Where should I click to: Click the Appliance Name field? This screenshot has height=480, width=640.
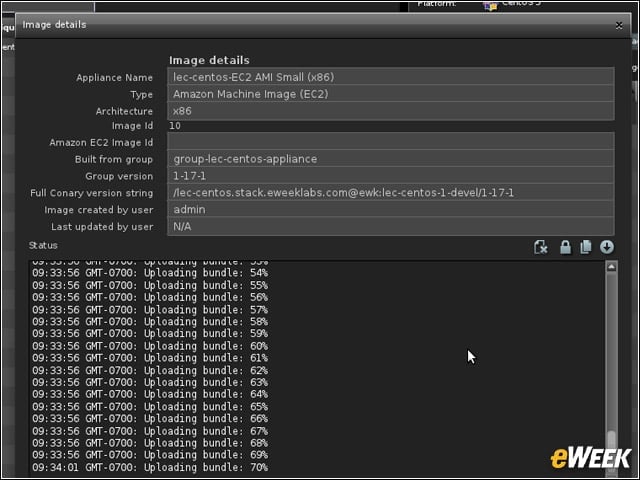(391, 77)
